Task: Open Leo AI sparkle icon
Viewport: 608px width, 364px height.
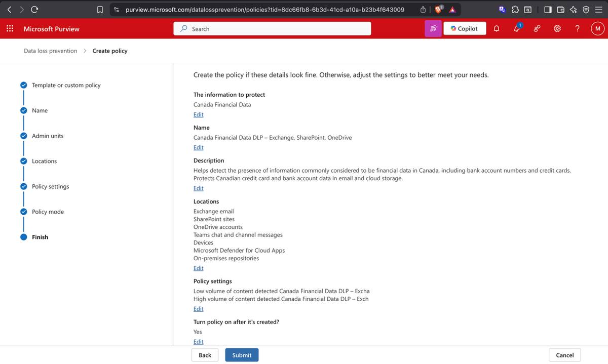Action: 573,9
